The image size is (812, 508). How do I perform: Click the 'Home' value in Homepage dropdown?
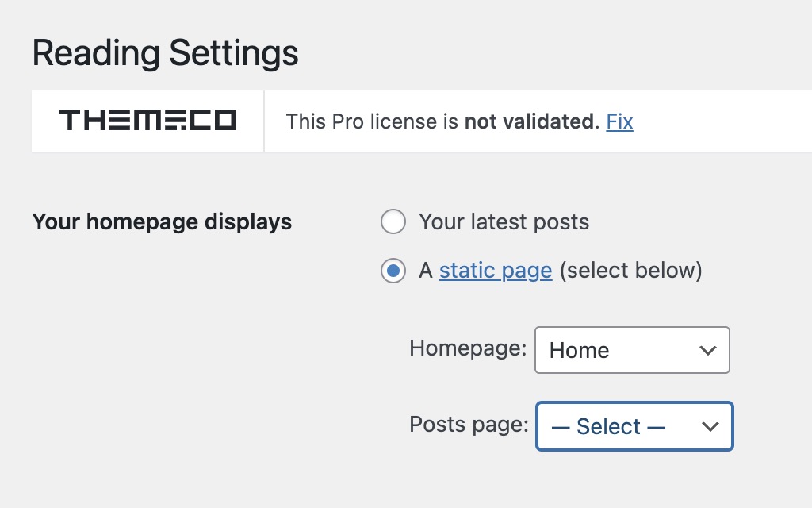tap(580, 351)
